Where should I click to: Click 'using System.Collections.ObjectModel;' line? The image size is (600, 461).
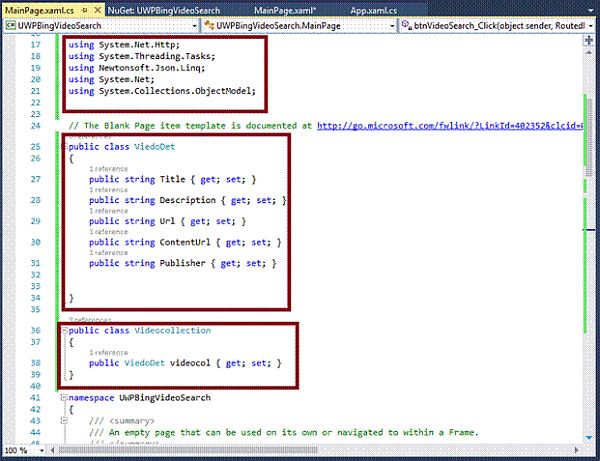point(162,91)
